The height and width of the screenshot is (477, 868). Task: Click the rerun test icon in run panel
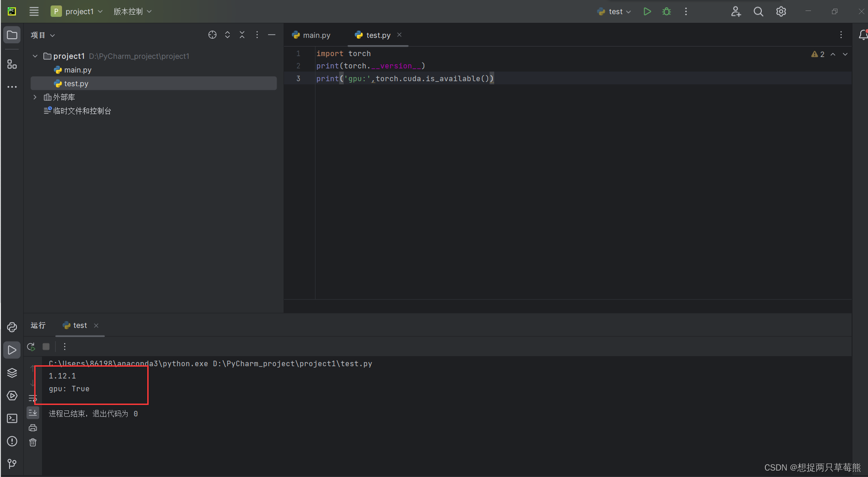pos(31,347)
